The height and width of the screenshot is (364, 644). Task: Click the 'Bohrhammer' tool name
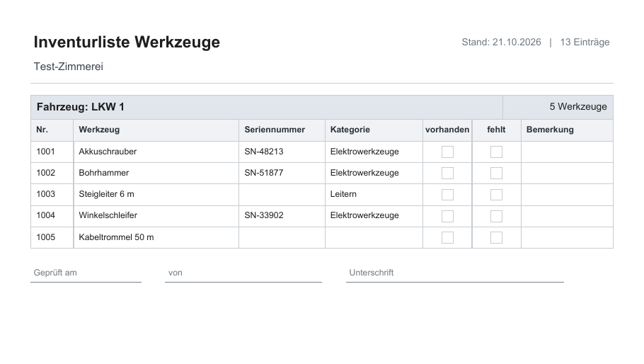click(104, 173)
